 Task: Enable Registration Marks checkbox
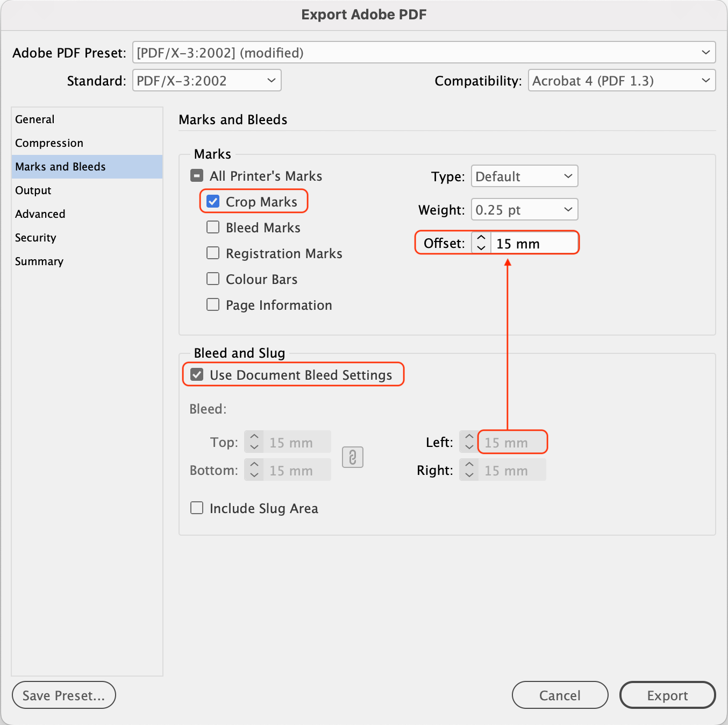(213, 253)
